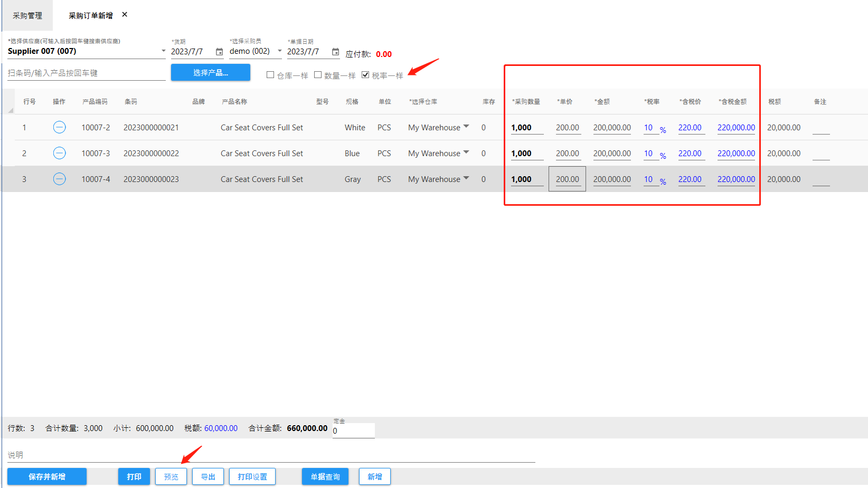Delete the Gray seat cover row via minus icon
The image size is (868, 488).
tap(60, 179)
